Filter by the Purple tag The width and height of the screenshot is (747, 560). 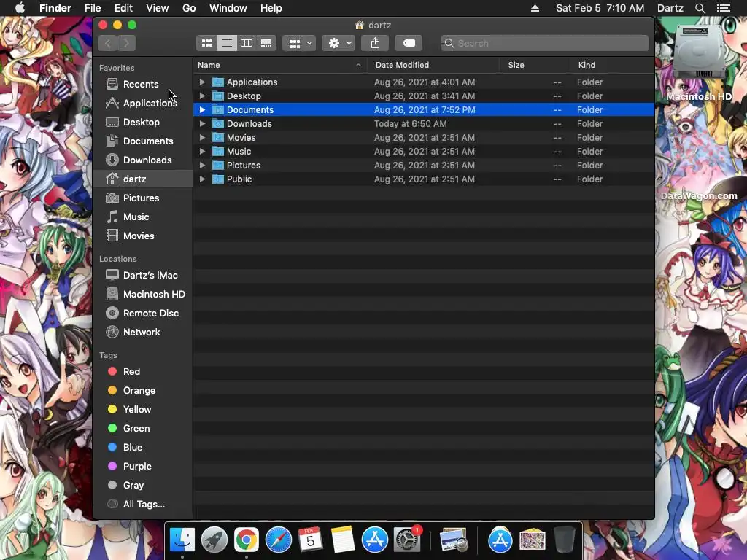click(x=142, y=466)
